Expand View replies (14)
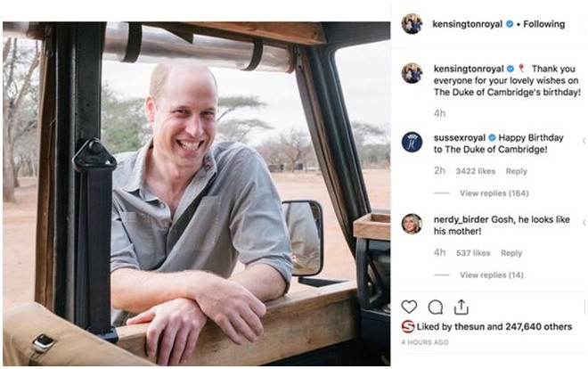 tap(491, 275)
